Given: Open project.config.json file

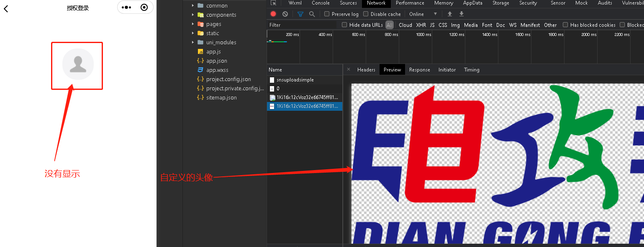Looking at the screenshot, I should click(228, 79).
